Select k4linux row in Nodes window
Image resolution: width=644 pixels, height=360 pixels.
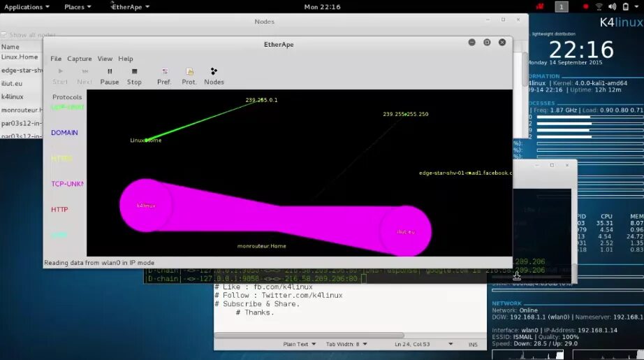coord(22,96)
